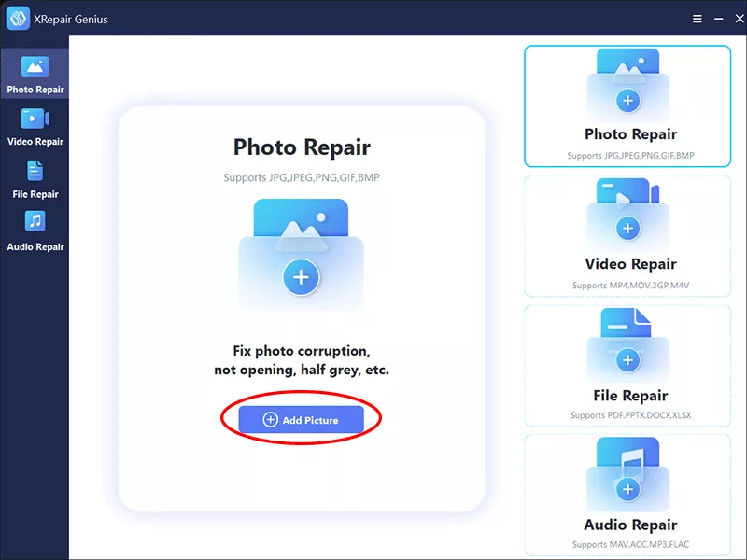Open the hamburger menu in title bar
The image size is (747, 560).
click(697, 19)
